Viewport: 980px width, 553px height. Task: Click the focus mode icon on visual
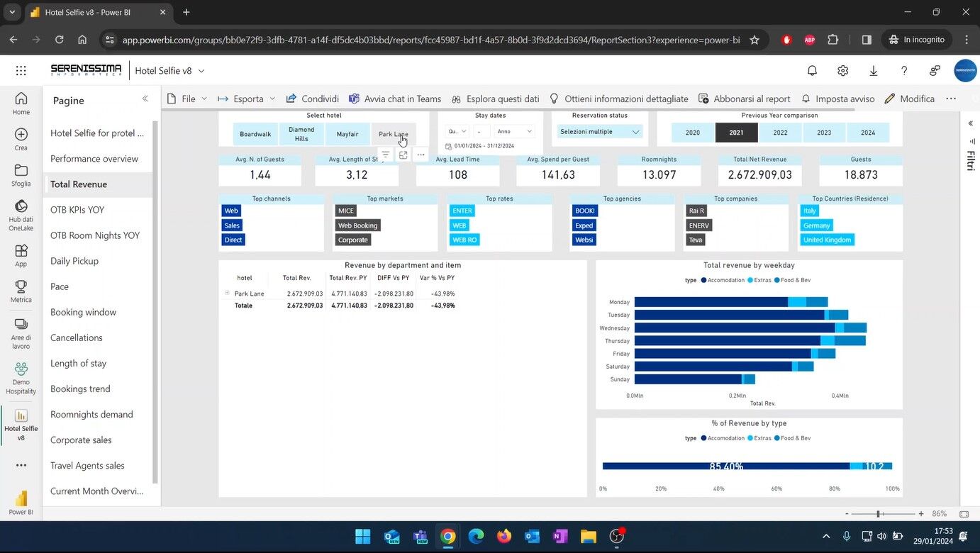tap(403, 155)
